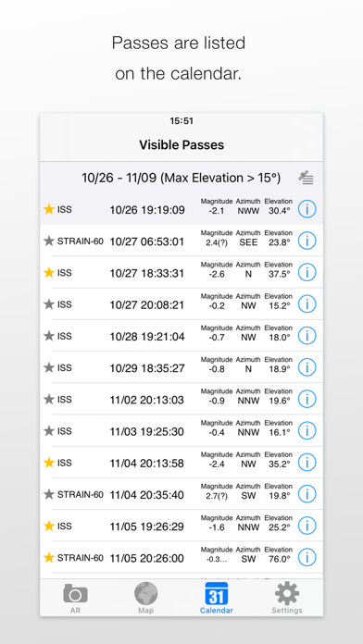This screenshot has height=644, width=363.
Task: Show details icon for ISS 10/29 18:35:27
Action: coord(307,367)
